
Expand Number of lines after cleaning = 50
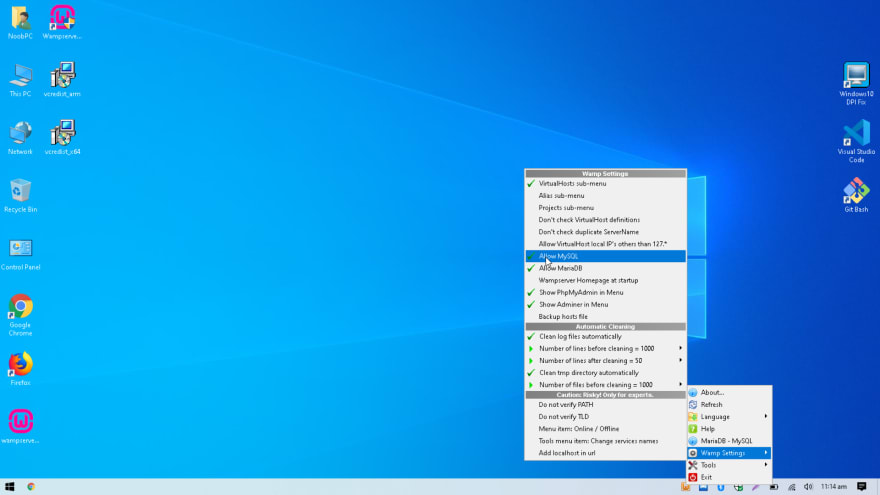[605, 361]
